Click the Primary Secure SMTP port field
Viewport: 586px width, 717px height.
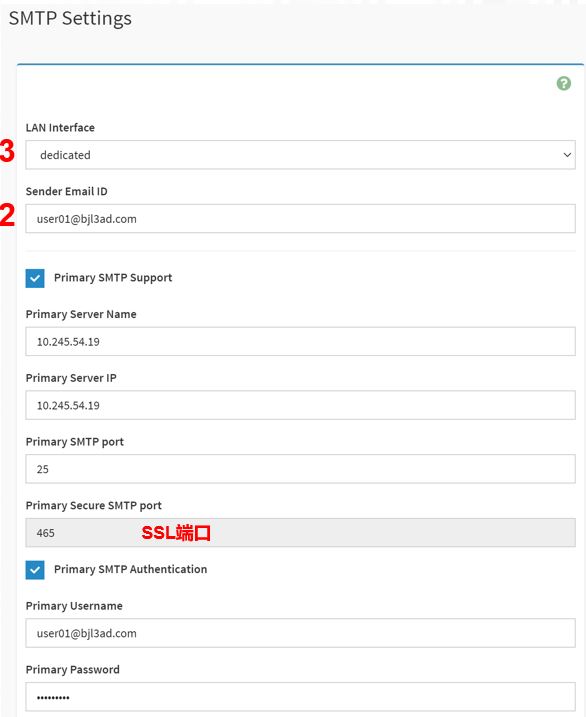click(x=300, y=533)
